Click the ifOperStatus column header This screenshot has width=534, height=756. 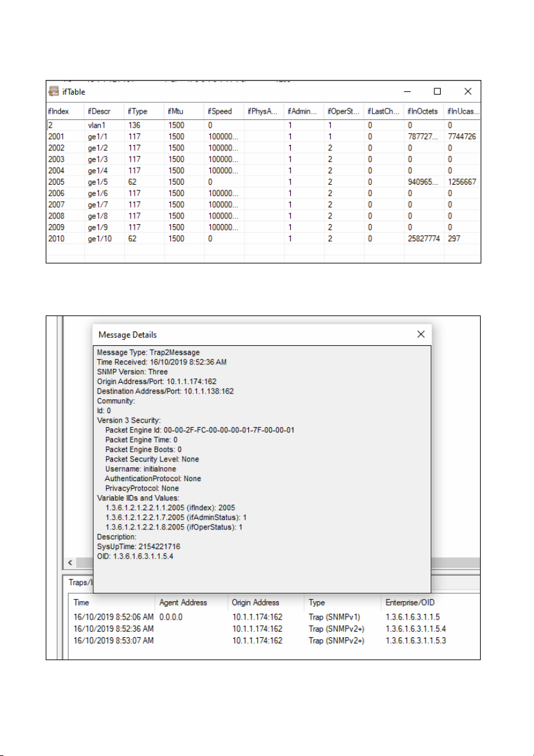point(344,111)
